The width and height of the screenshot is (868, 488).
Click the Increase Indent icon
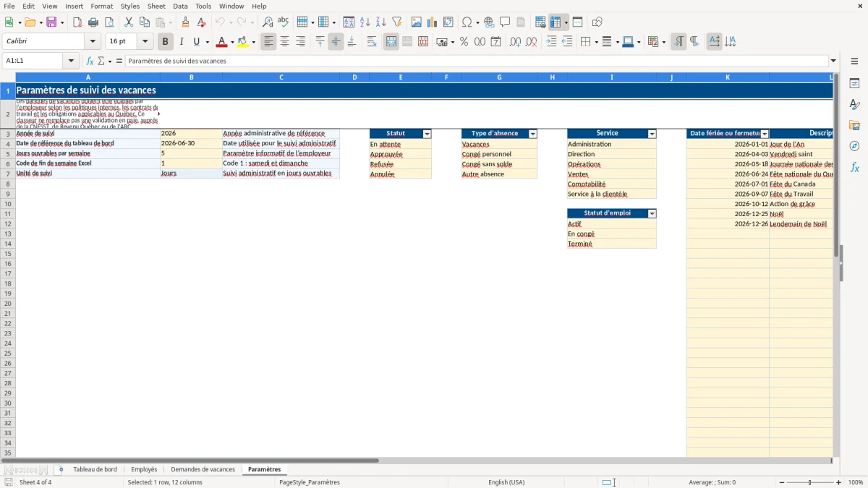[x=551, y=42]
